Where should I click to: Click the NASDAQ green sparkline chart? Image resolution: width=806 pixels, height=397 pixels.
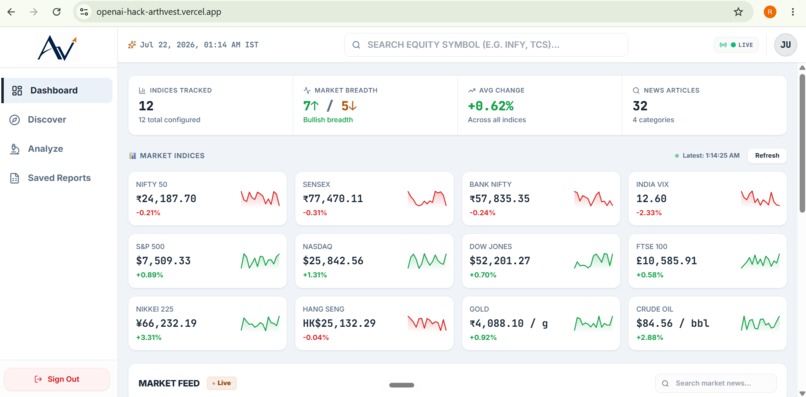click(x=427, y=261)
